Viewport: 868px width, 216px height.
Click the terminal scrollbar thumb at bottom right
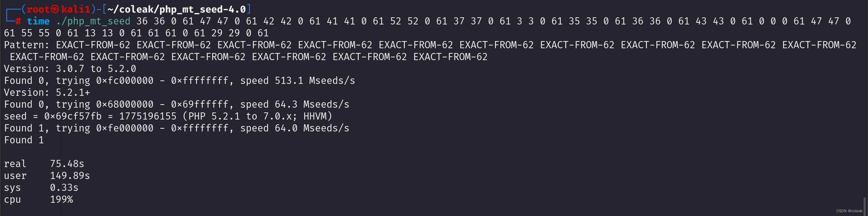(x=864, y=205)
